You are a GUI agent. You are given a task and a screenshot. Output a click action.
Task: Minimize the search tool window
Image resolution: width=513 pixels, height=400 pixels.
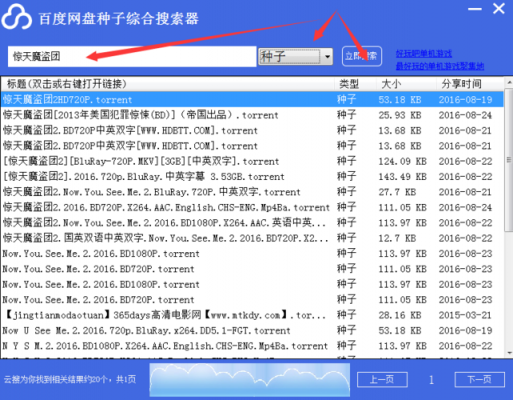tap(475, 9)
